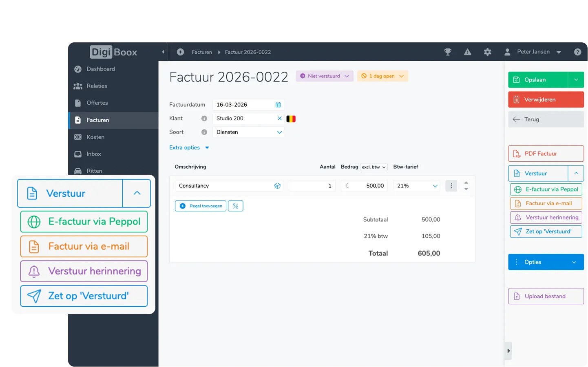Image resolution: width=588 pixels, height=367 pixels.
Task: Open Kosten in the sidebar menu
Action: click(95, 137)
